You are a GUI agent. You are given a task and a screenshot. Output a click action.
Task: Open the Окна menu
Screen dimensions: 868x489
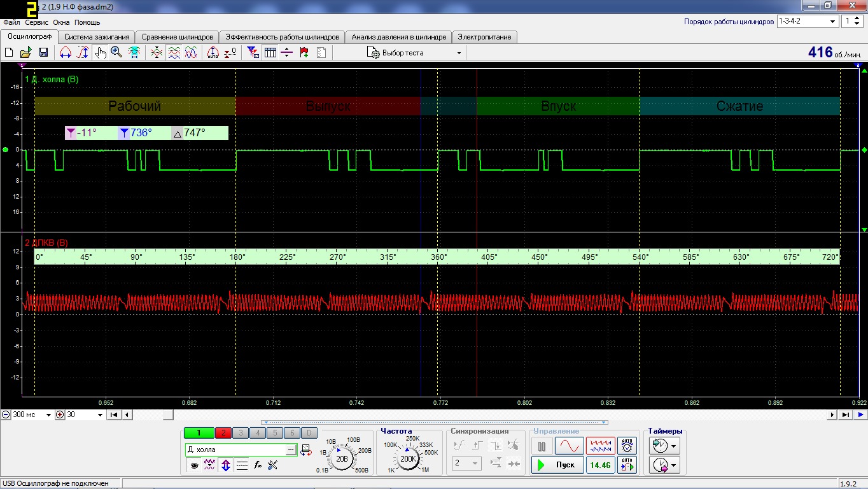pos(61,22)
